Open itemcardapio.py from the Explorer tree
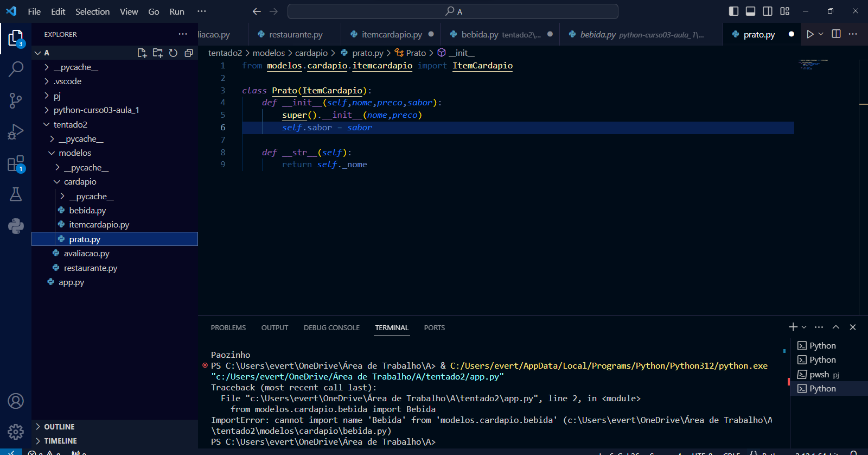This screenshot has width=868, height=455. coord(99,225)
